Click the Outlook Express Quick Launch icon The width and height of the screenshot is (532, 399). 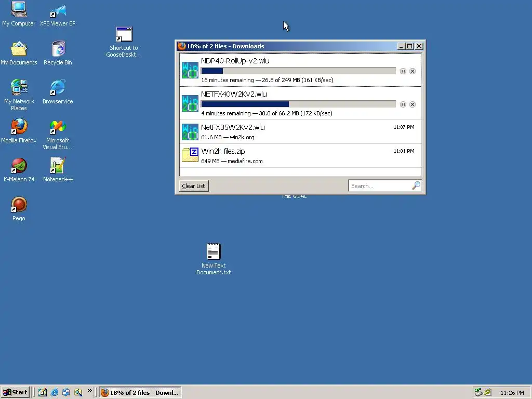(66, 393)
